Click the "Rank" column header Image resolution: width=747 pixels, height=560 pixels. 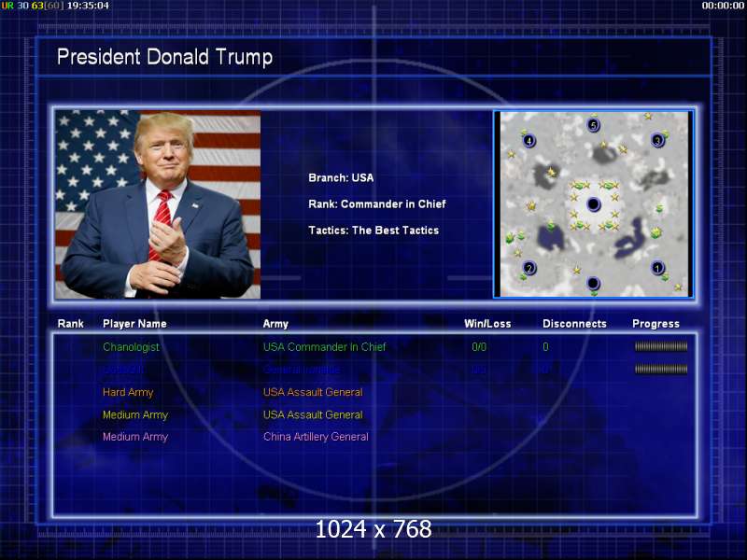point(71,324)
